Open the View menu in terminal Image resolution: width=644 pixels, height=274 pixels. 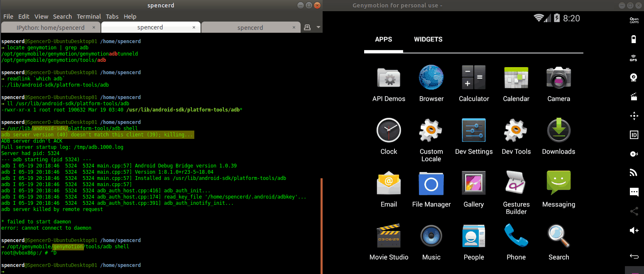click(41, 17)
